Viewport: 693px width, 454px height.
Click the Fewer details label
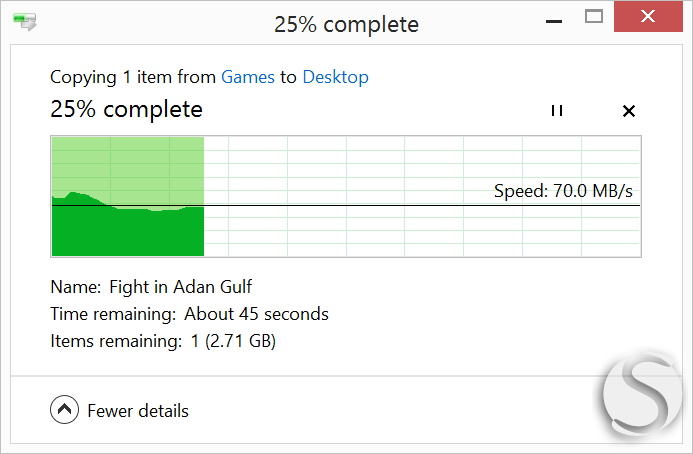(x=138, y=411)
